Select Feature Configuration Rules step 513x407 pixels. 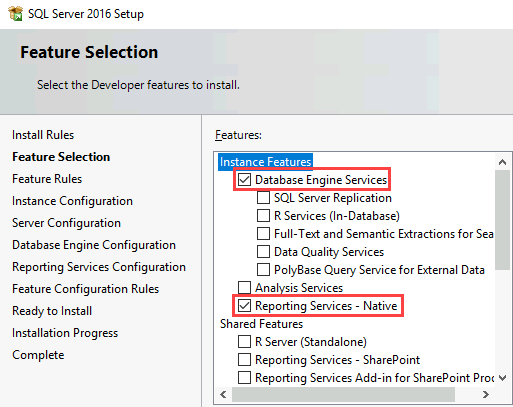click(x=86, y=289)
